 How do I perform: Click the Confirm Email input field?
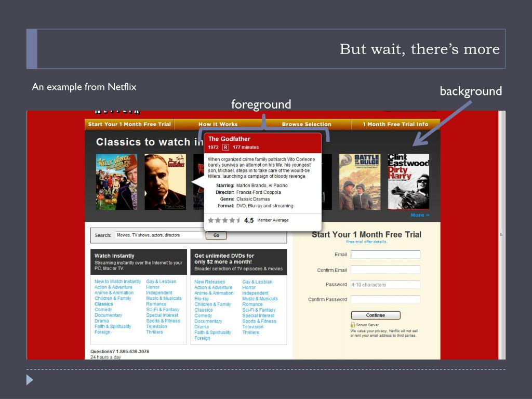(385, 270)
